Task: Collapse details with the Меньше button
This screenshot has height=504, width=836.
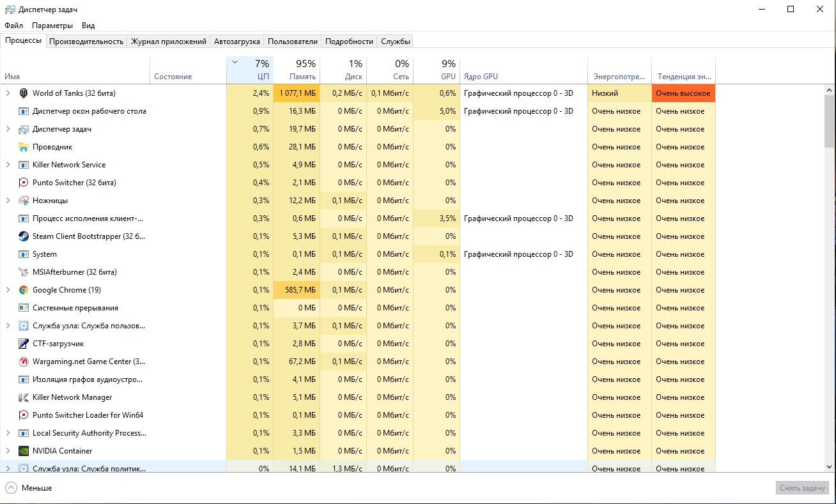Action: (29, 488)
